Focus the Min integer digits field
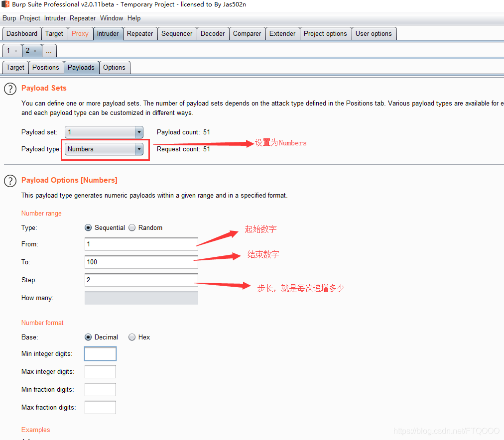This screenshot has width=504, height=440. click(x=100, y=353)
